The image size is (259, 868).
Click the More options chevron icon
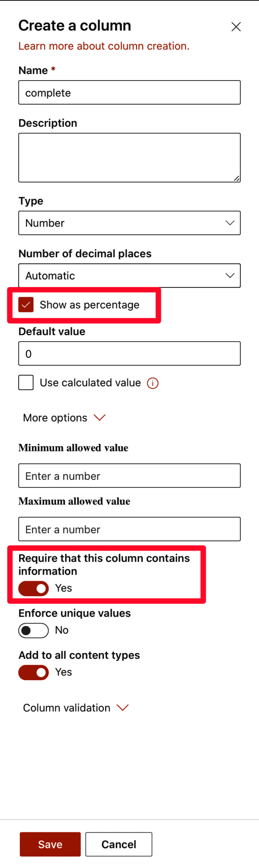[x=100, y=418]
